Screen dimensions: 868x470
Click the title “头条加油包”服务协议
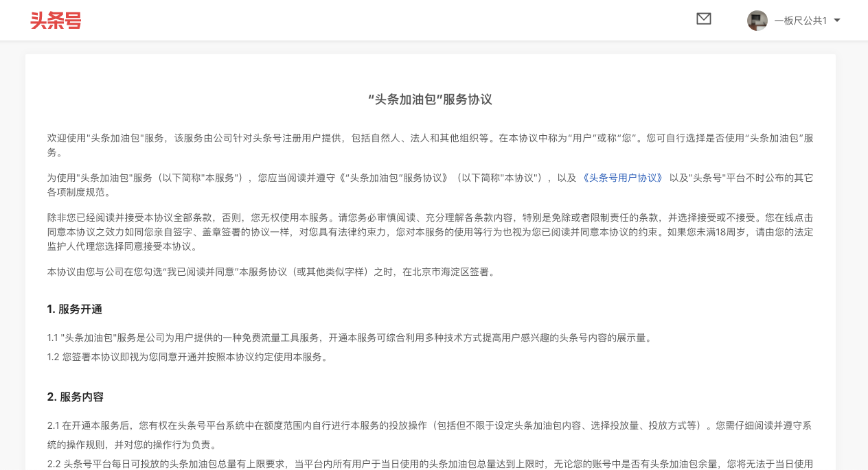pyautogui.click(x=431, y=99)
